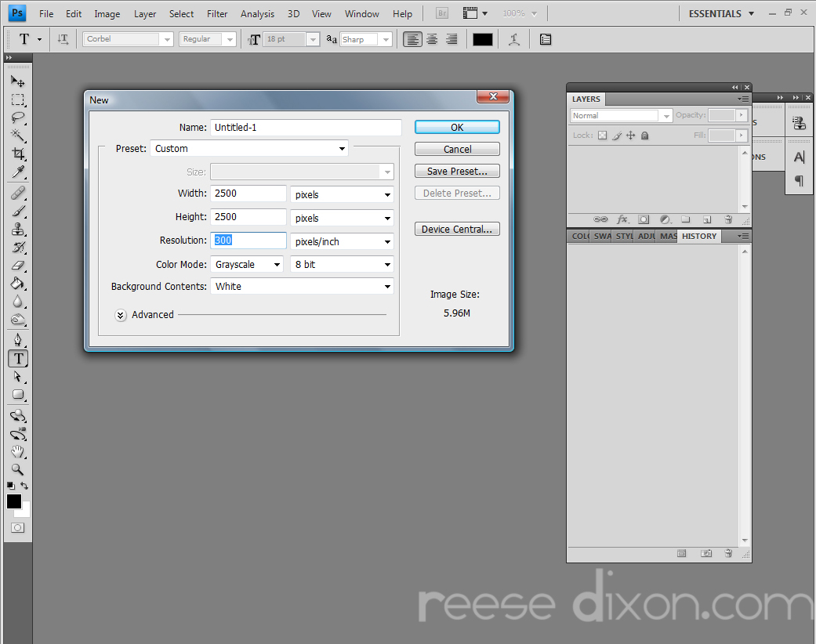Swap foreground and background colors icon
816x644 pixels.
coord(24,485)
